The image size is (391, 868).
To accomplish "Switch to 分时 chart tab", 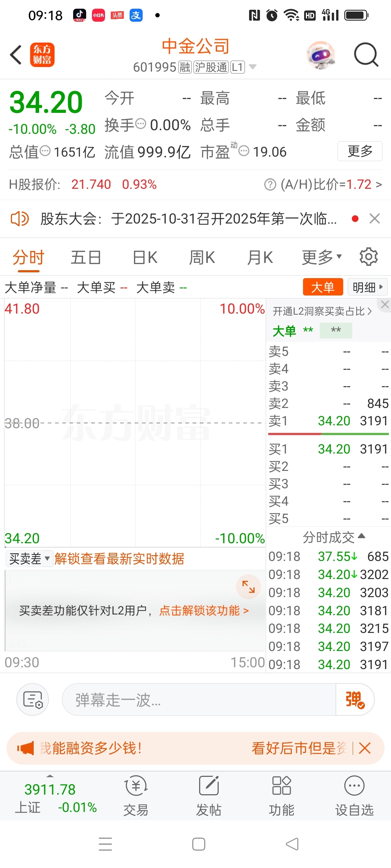I will (x=28, y=258).
